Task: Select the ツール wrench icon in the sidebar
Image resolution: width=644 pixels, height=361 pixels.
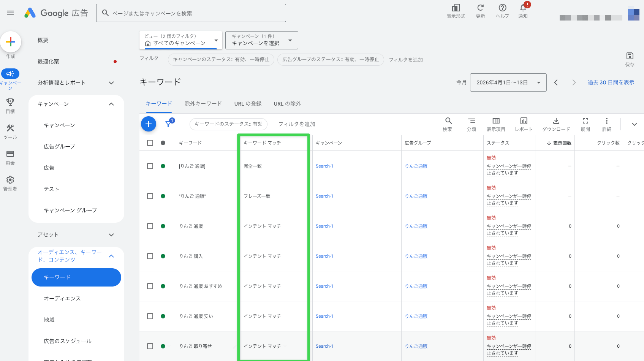Action: click(x=10, y=128)
